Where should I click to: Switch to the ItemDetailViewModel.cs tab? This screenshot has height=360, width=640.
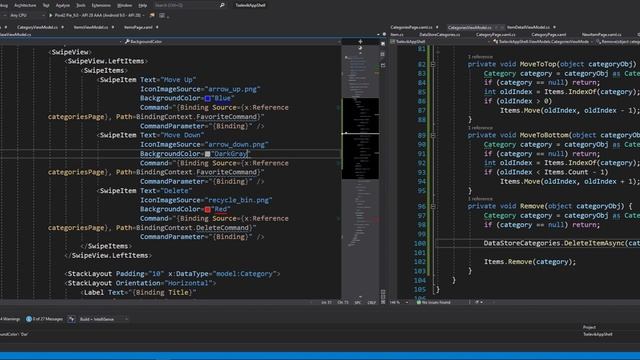pos(528,27)
